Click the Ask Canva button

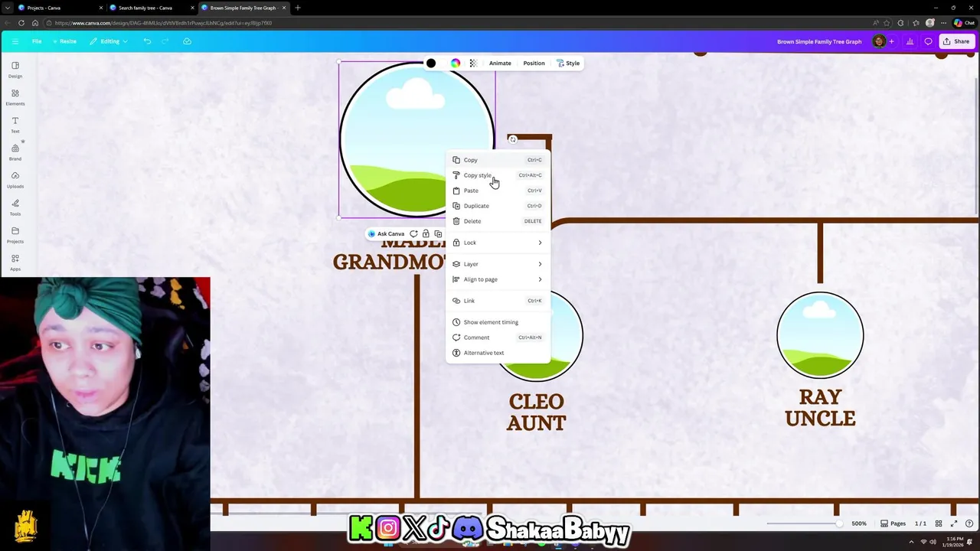[386, 234]
